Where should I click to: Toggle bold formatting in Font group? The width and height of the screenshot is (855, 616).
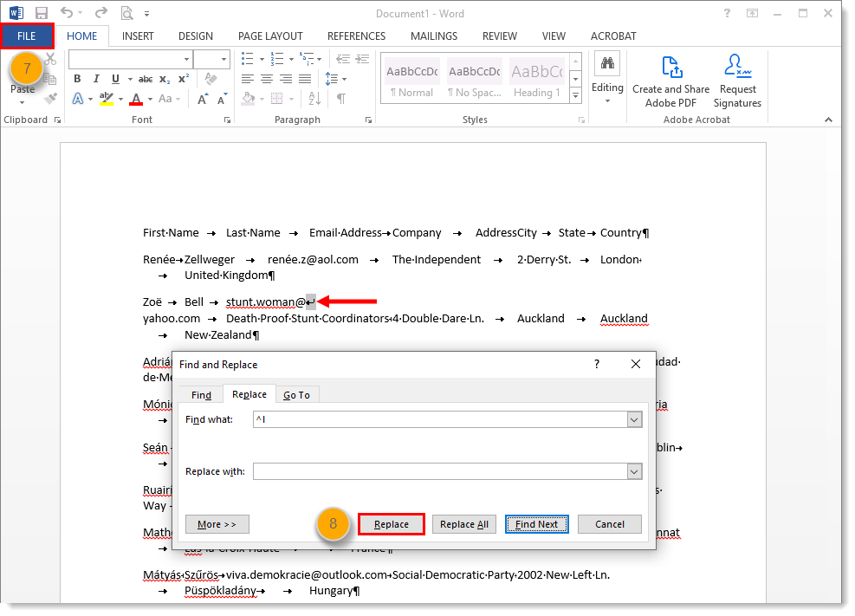76,79
